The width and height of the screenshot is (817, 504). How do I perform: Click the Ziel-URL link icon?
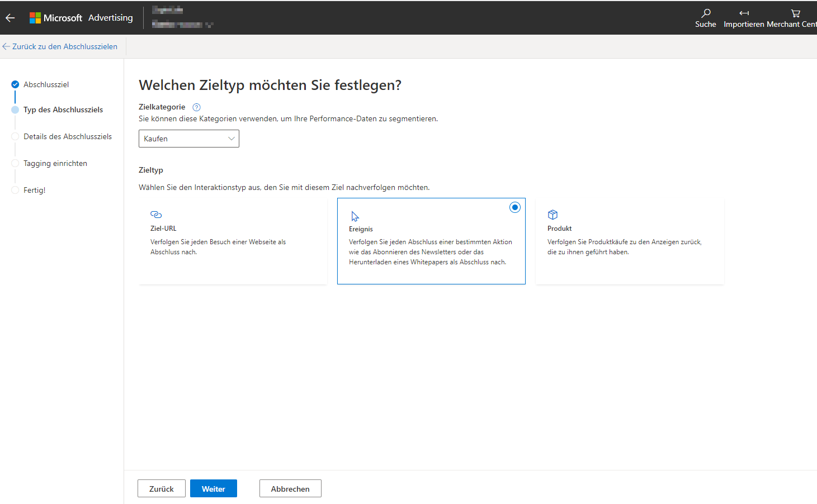pos(156,215)
